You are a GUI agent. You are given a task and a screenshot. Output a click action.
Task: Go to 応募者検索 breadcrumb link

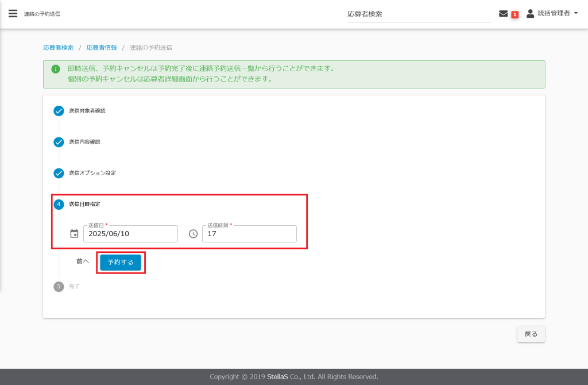pos(58,47)
